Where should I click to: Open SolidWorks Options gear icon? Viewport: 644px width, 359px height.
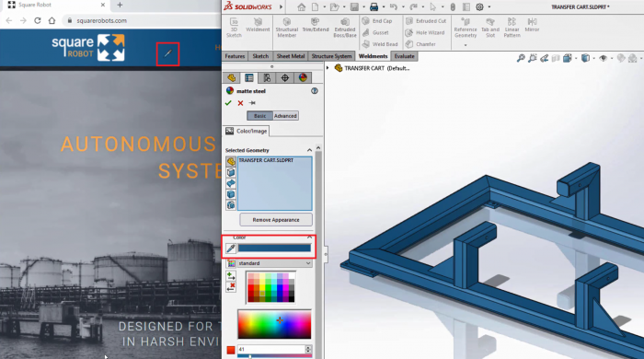[479, 7]
